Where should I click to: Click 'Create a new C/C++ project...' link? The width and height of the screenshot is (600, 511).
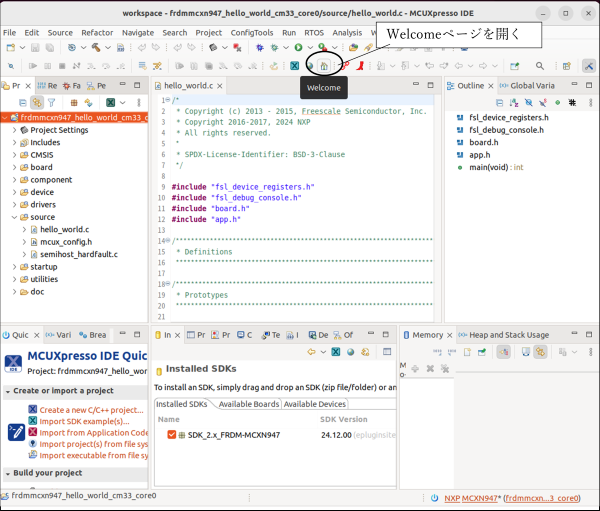click(x=91, y=410)
